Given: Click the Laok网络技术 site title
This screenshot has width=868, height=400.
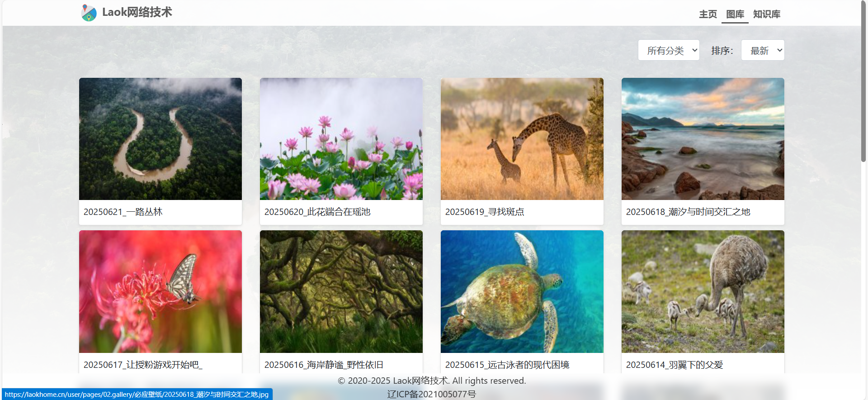Looking at the screenshot, I should click(137, 12).
